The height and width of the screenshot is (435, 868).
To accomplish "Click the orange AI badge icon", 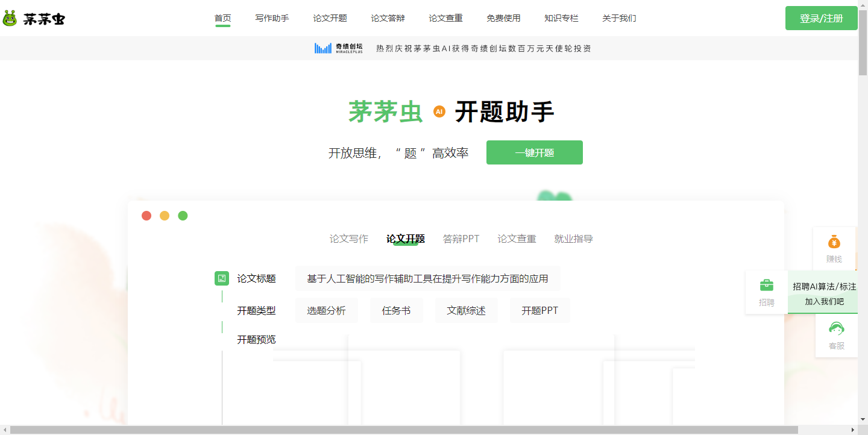I will click(x=439, y=111).
